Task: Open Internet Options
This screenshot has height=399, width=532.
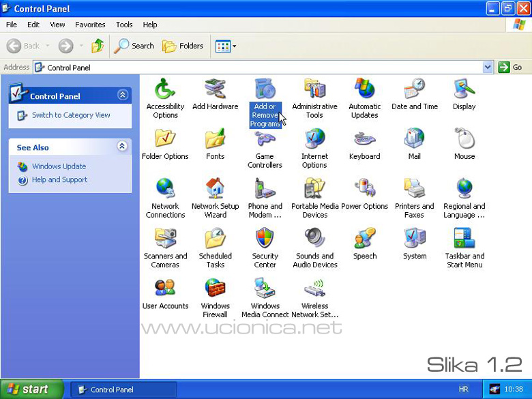Action: [314, 149]
